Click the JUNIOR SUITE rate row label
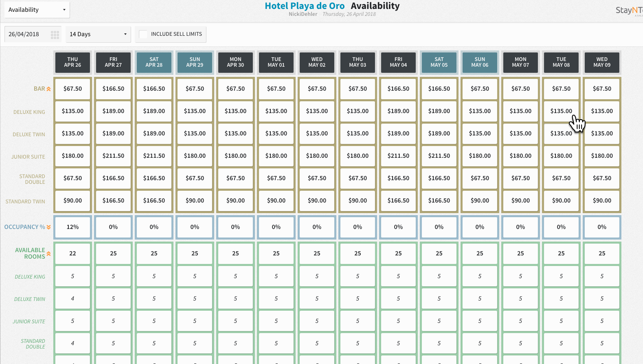 pyautogui.click(x=28, y=157)
